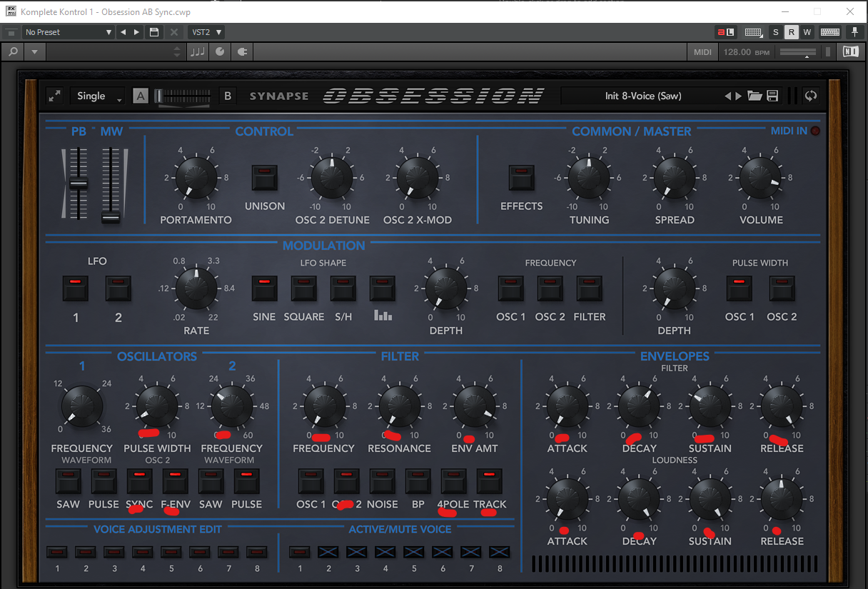Toggle the BP filter switch

coord(418,481)
